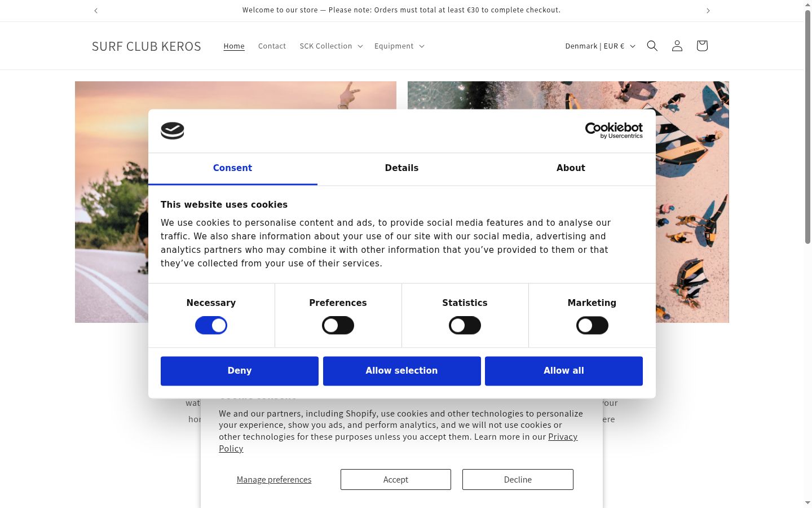Image resolution: width=812 pixels, height=508 pixels.
Task: Click the announcement bar welcome text
Action: coord(401,10)
